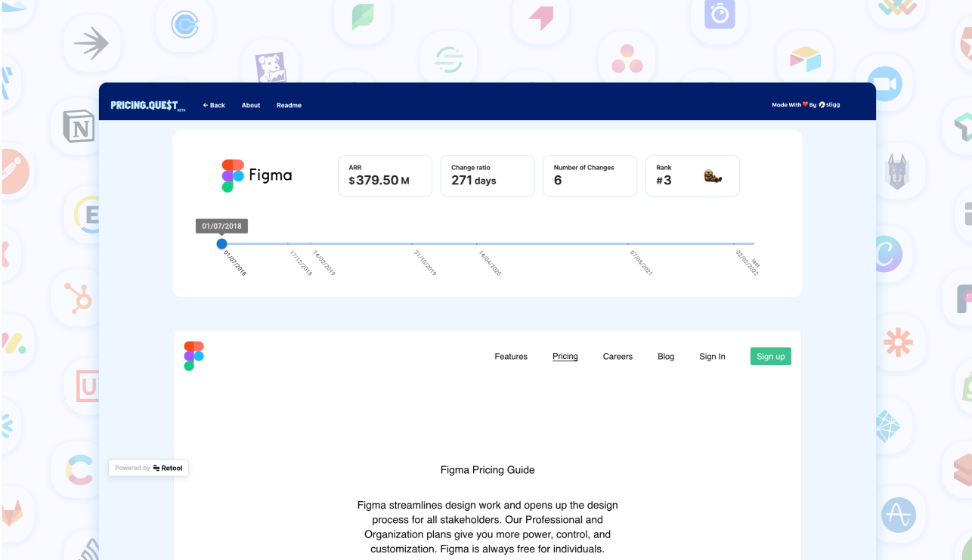Click the stigg logo in the header
Image resolution: width=972 pixels, height=560 pixels.
(829, 105)
